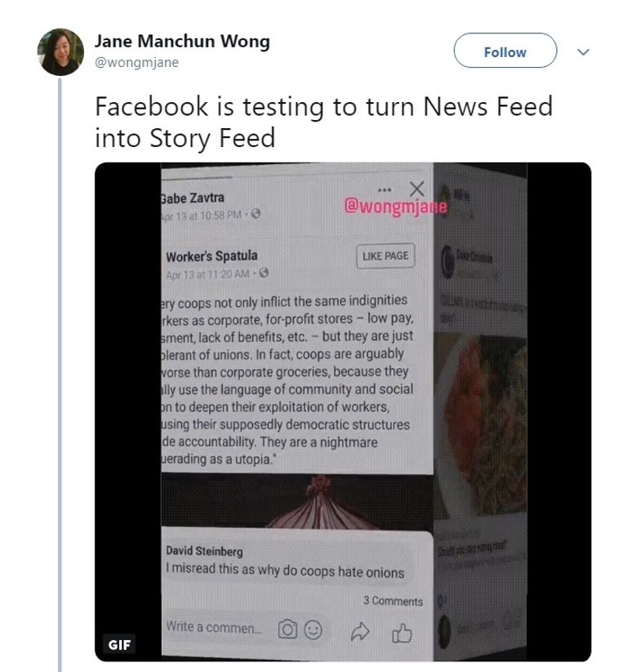The image size is (627, 672).
Task: Expand the tweet options chevron
Action: click(x=583, y=52)
